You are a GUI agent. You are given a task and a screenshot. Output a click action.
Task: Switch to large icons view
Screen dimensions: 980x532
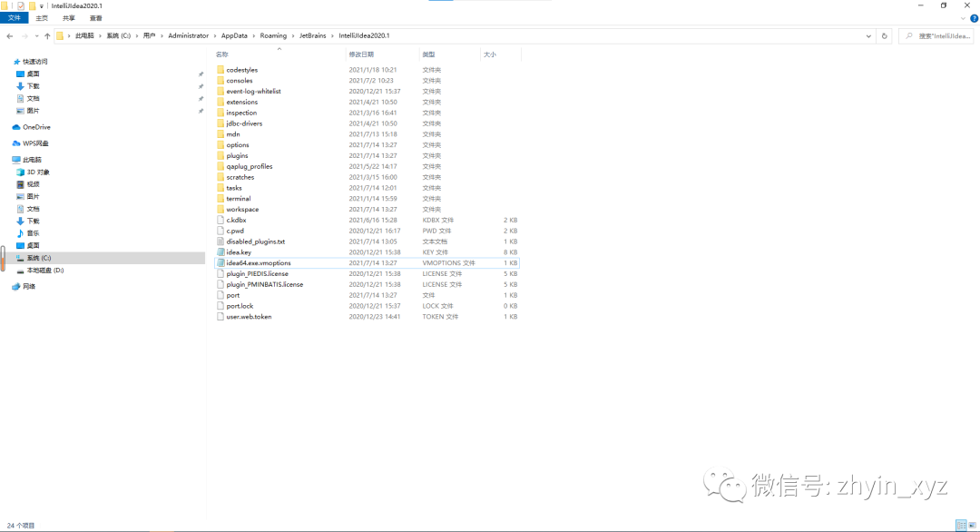pyautogui.click(x=972, y=525)
